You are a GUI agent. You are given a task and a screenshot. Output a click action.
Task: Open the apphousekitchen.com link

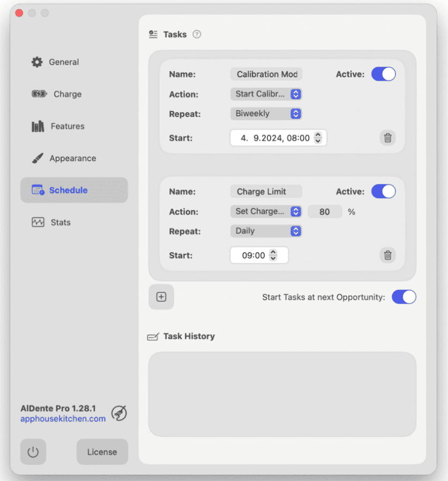[63, 419]
